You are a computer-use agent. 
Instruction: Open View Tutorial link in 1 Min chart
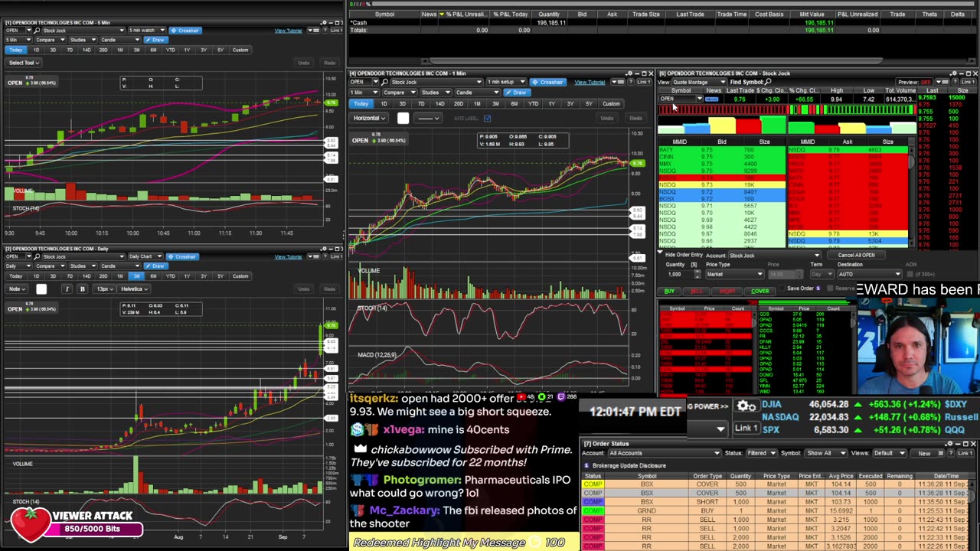tap(590, 82)
